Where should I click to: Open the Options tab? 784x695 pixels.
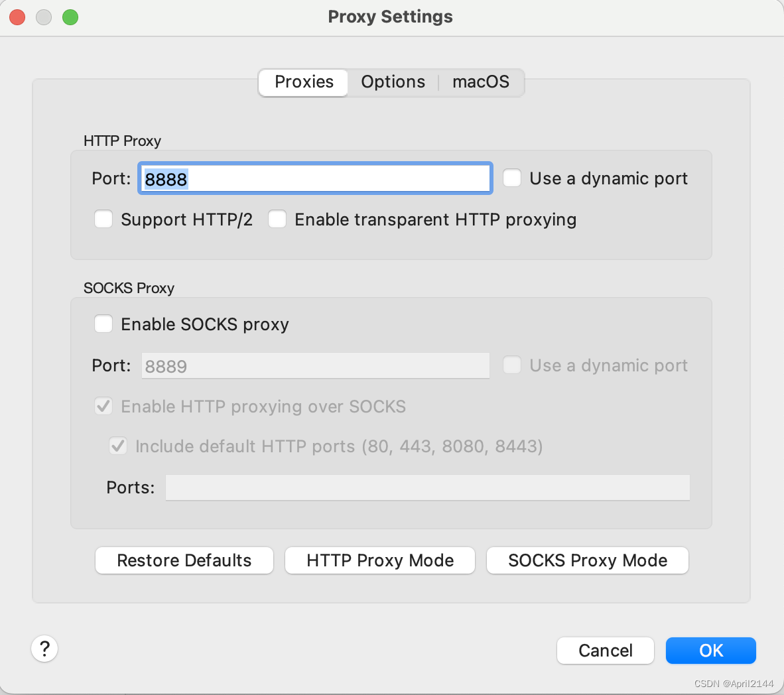pyautogui.click(x=393, y=82)
